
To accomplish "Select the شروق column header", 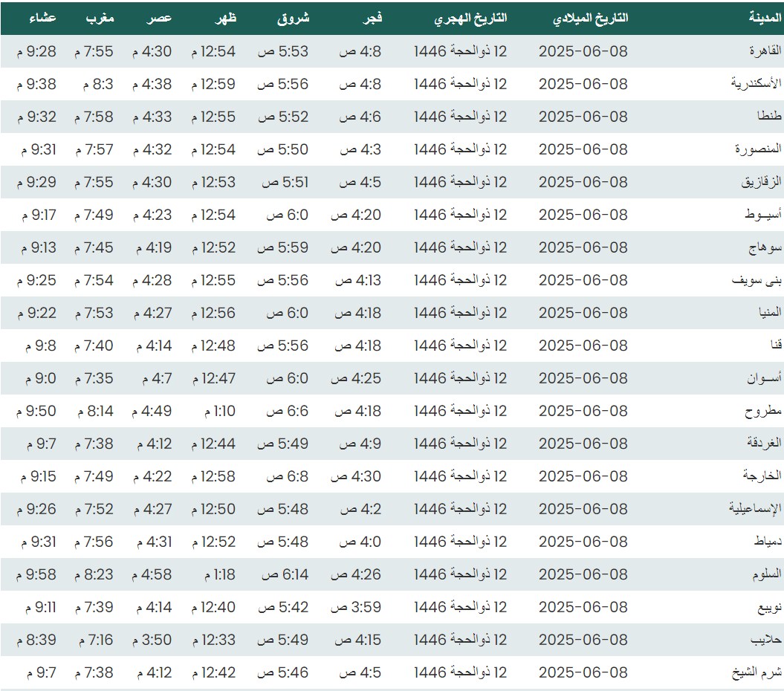I will point(294,18).
